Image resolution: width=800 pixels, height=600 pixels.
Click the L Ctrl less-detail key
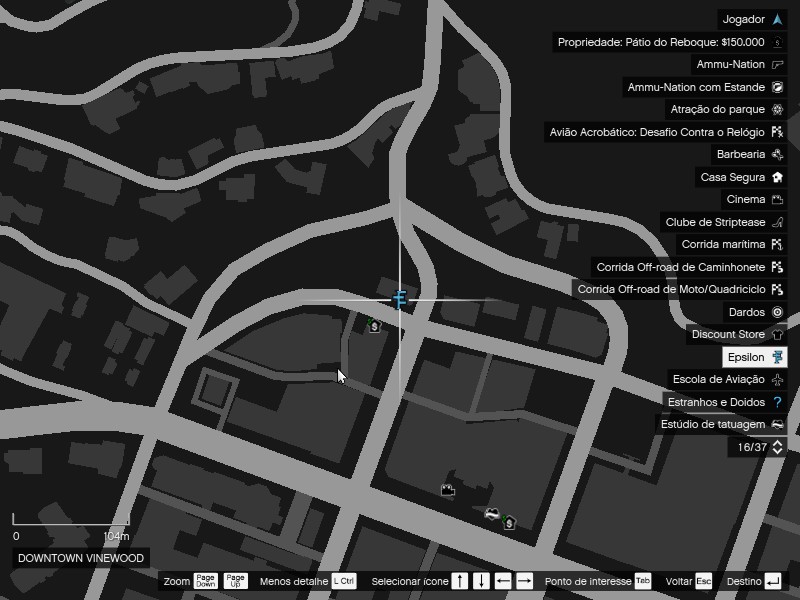pyautogui.click(x=344, y=581)
